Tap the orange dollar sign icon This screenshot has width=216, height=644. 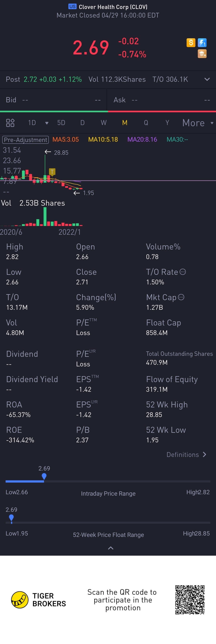pos(191,43)
